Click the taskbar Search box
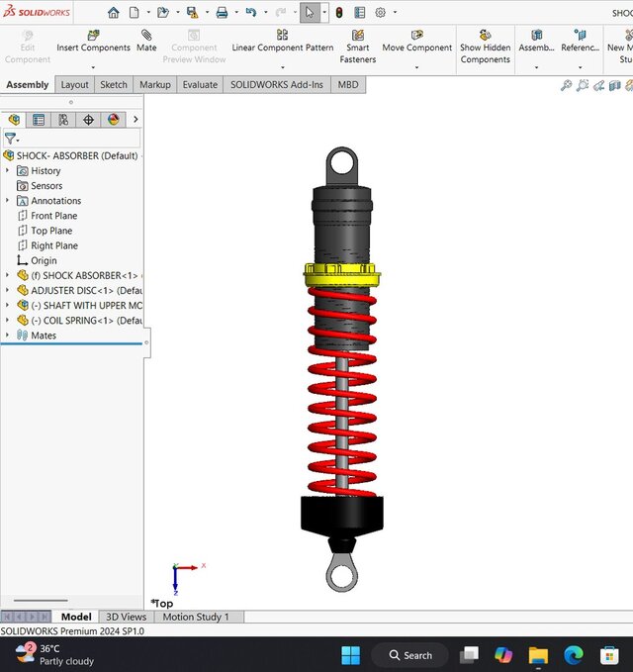633x672 pixels. tap(409, 655)
